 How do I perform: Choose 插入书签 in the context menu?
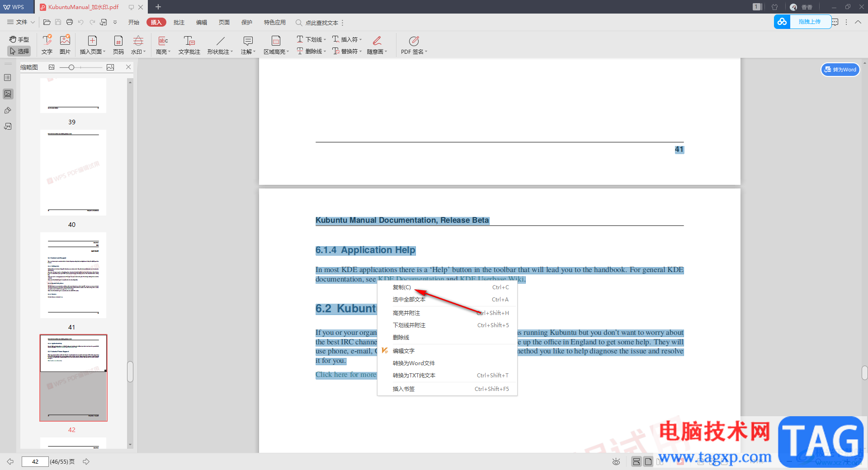click(448, 389)
